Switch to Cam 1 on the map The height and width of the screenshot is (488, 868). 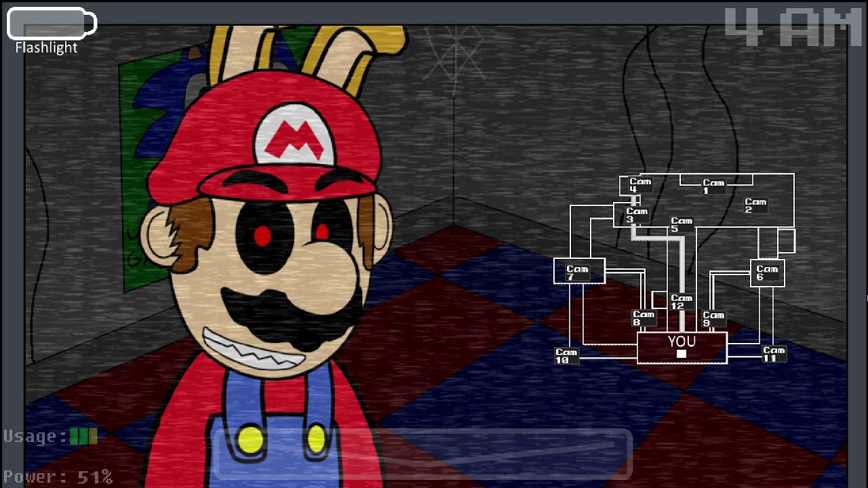713,186
